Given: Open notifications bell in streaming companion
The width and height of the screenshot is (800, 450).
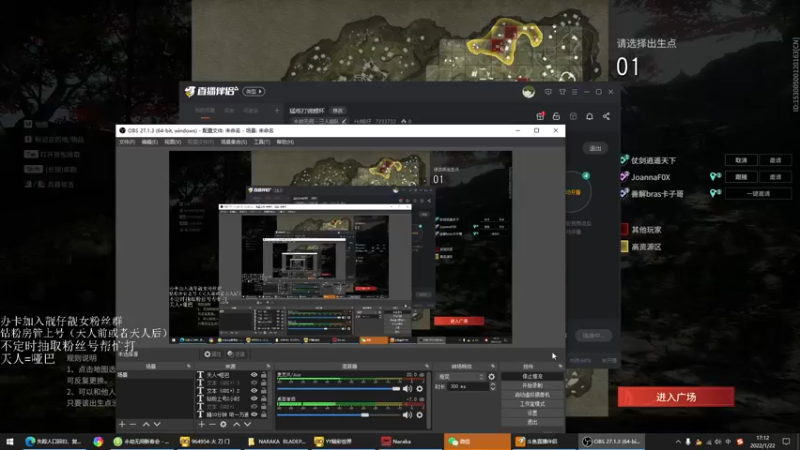Looking at the screenshot, I should (x=589, y=116).
